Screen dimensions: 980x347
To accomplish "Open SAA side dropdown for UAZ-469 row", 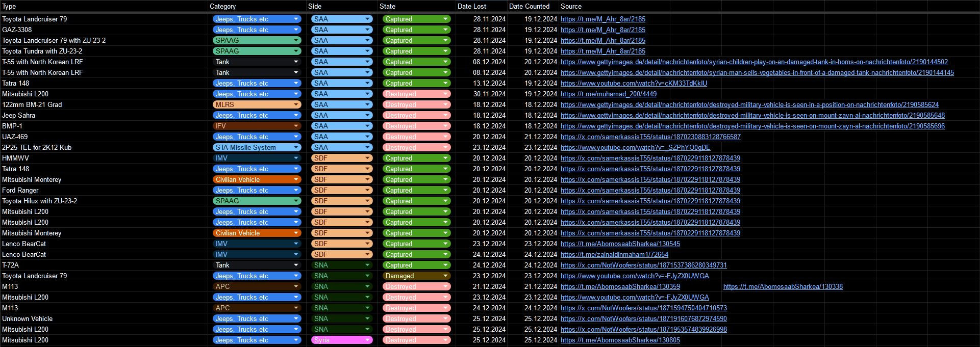I will click(342, 137).
